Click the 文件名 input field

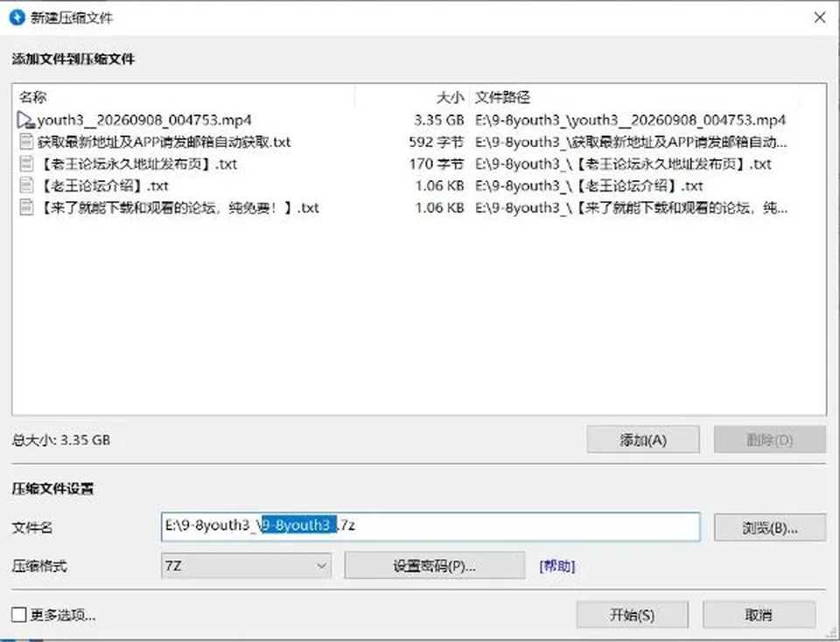coord(430,527)
